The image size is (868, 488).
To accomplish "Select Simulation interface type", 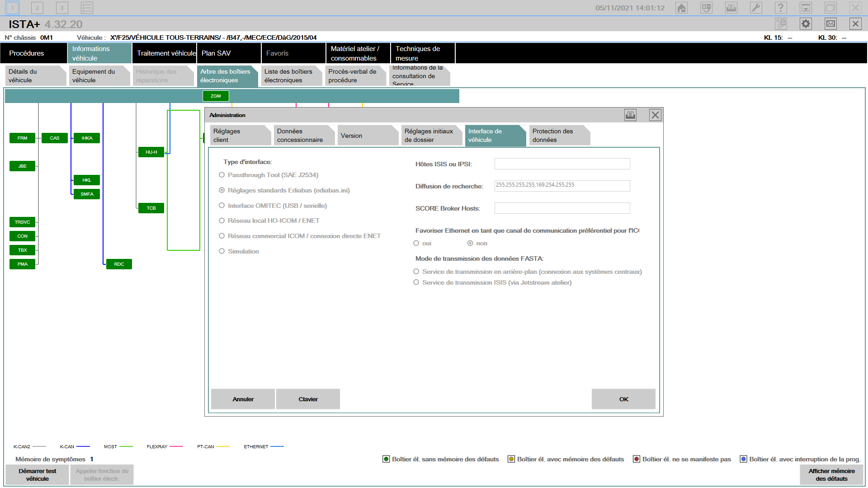I will tap(222, 251).
